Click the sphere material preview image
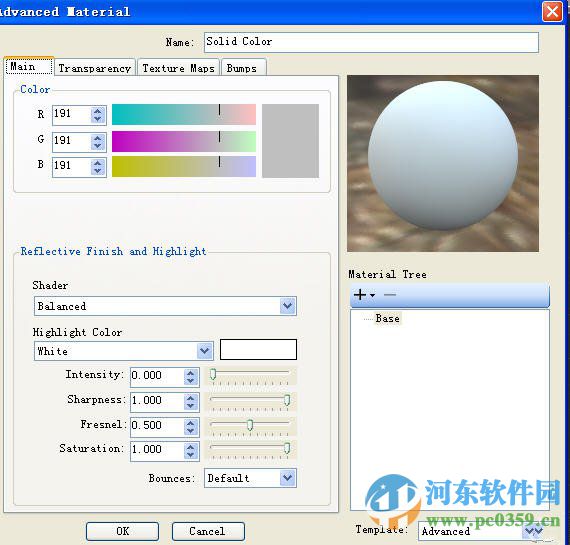 tap(443, 163)
